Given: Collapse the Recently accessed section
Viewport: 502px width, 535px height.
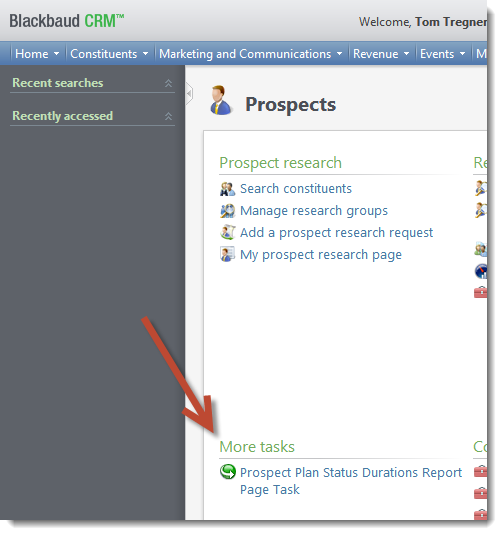Looking at the screenshot, I should click(168, 116).
